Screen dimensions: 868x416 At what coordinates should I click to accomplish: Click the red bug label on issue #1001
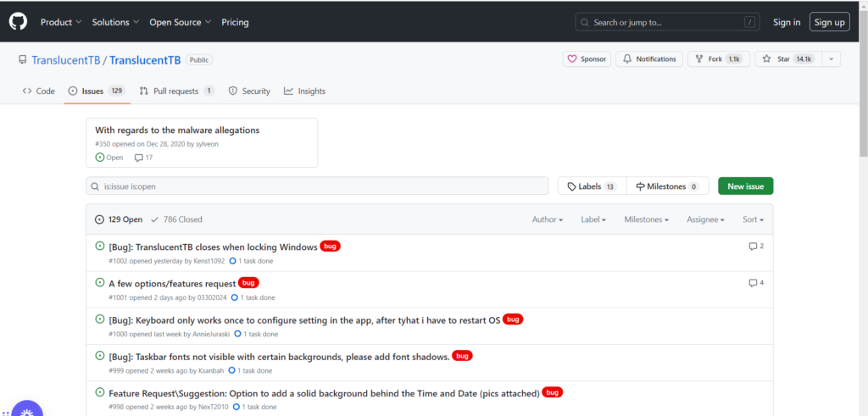(x=248, y=283)
